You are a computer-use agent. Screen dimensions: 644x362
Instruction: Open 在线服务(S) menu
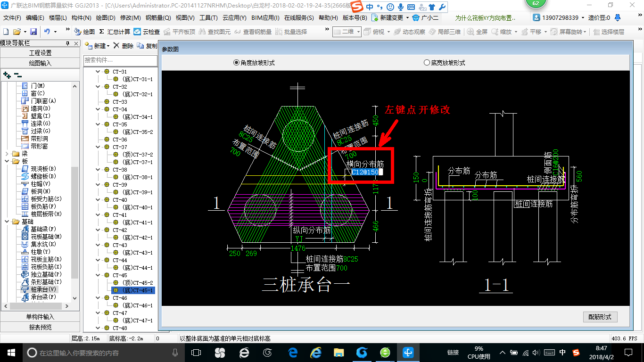pyautogui.click(x=299, y=18)
